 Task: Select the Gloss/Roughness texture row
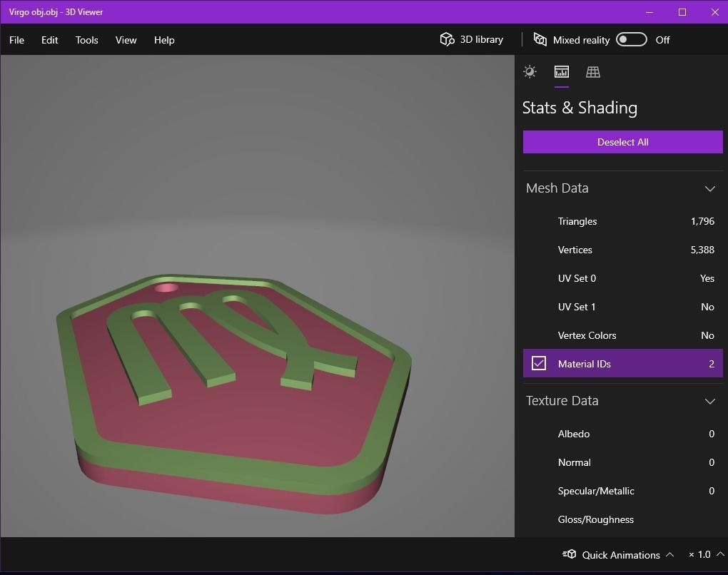pos(622,519)
